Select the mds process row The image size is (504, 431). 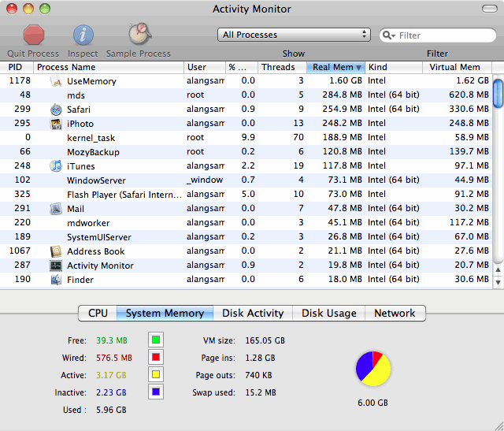tap(246, 95)
